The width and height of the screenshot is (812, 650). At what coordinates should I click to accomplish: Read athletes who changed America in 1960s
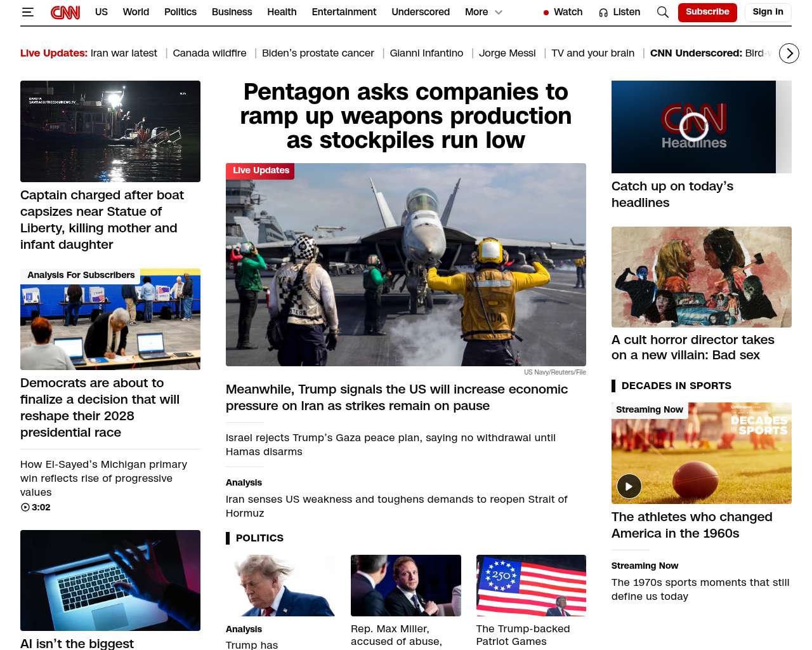coord(692,525)
